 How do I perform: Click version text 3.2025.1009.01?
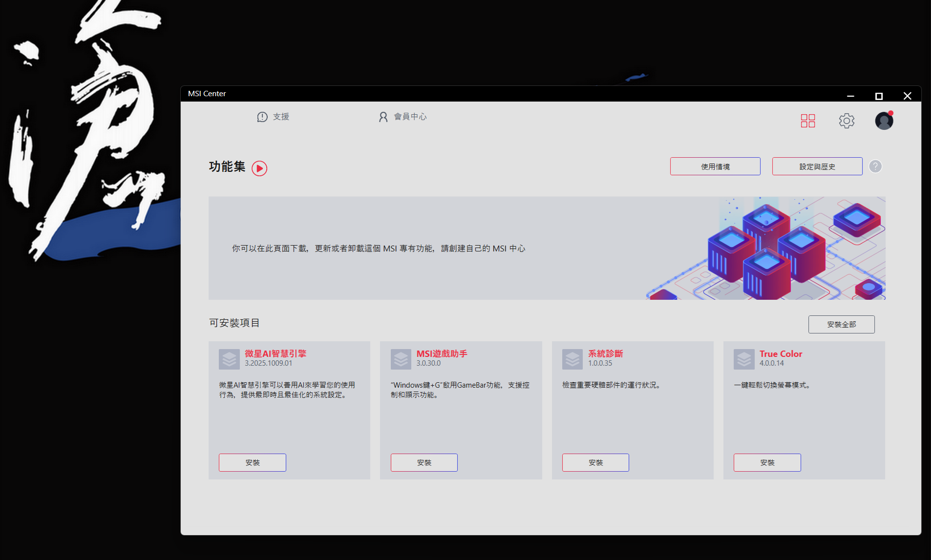[269, 363]
